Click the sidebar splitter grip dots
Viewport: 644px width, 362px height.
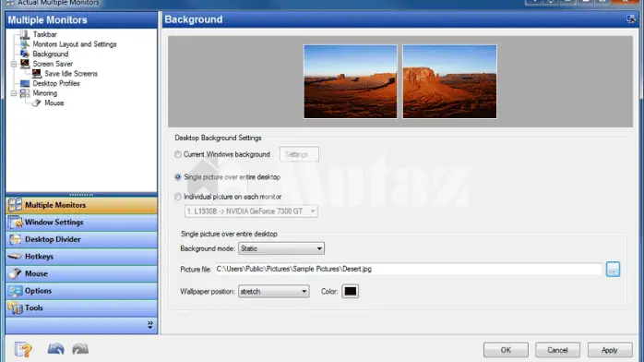[x=81, y=195]
